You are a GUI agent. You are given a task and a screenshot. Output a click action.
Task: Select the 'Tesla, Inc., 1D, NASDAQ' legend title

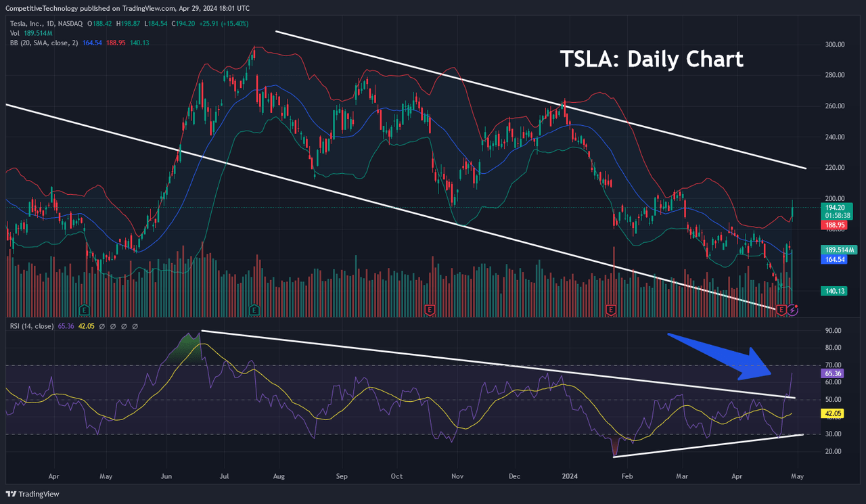coord(47,23)
